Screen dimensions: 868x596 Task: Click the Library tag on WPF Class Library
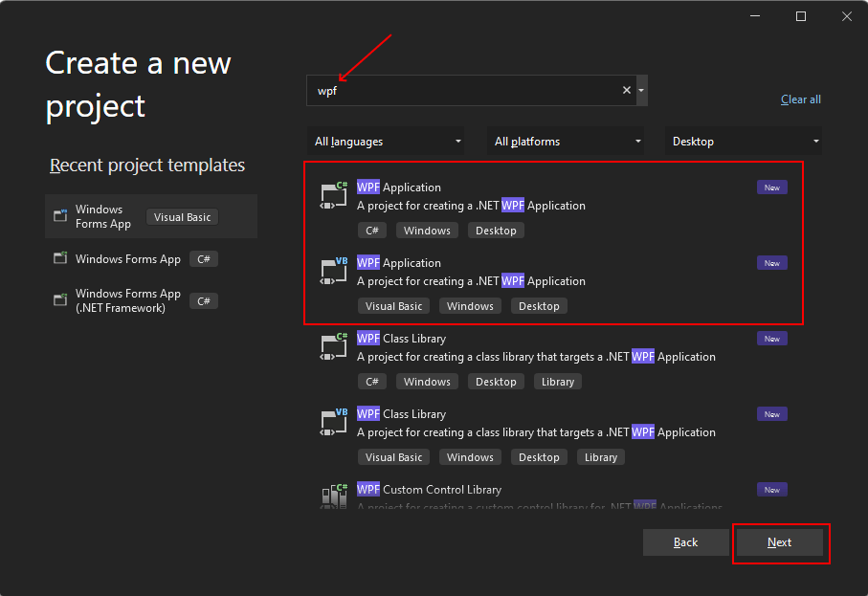click(557, 381)
